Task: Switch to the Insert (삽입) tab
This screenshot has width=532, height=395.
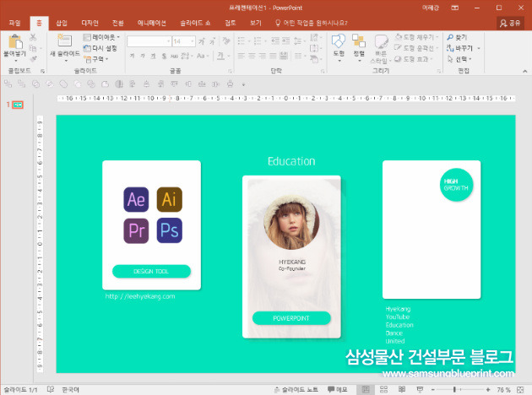Action: point(62,23)
